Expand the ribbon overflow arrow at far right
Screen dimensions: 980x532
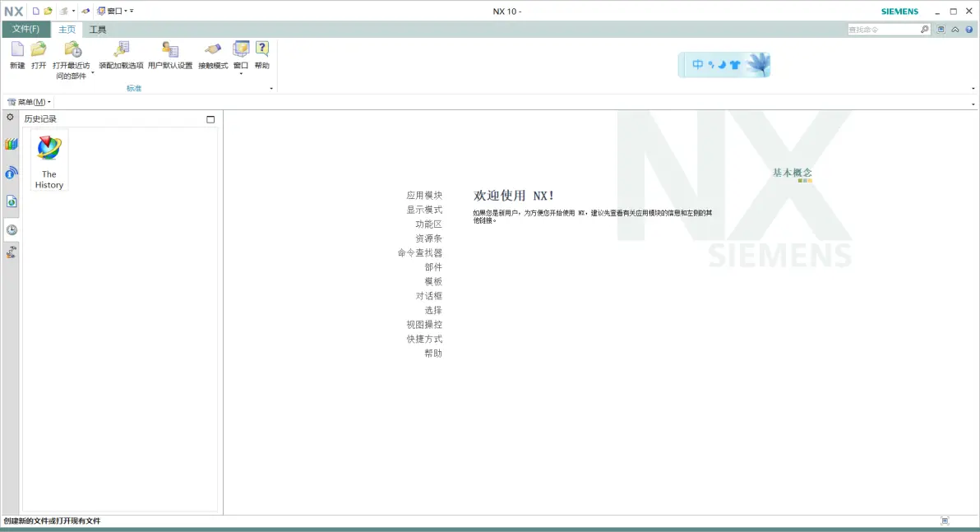973,89
